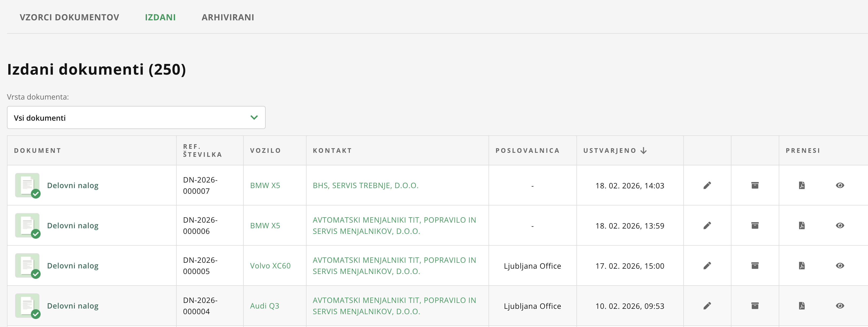
Task: Download PDF for Audi Q3 document
Action: (802, 306)
